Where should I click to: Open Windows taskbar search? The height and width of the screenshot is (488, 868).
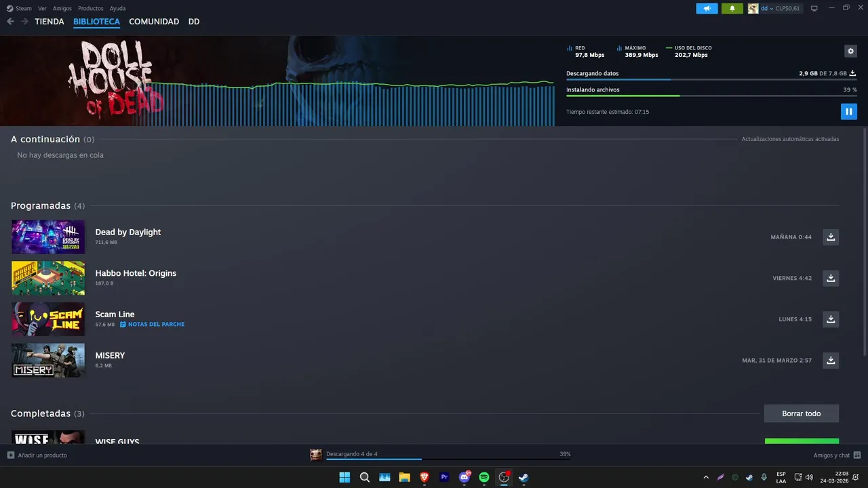365,477
